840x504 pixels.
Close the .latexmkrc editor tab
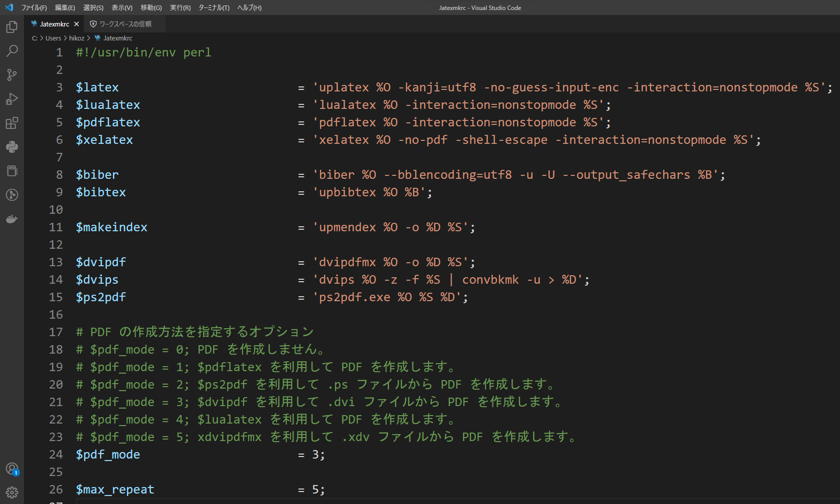coord(76,24)
